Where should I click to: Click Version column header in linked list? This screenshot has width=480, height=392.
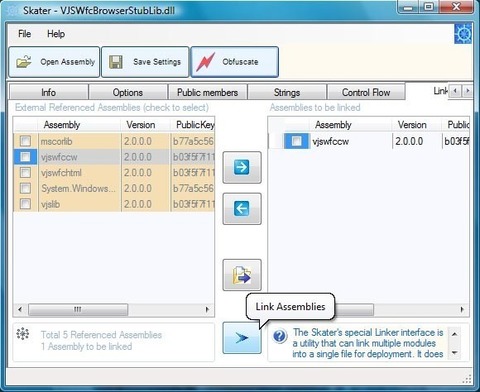417,125
